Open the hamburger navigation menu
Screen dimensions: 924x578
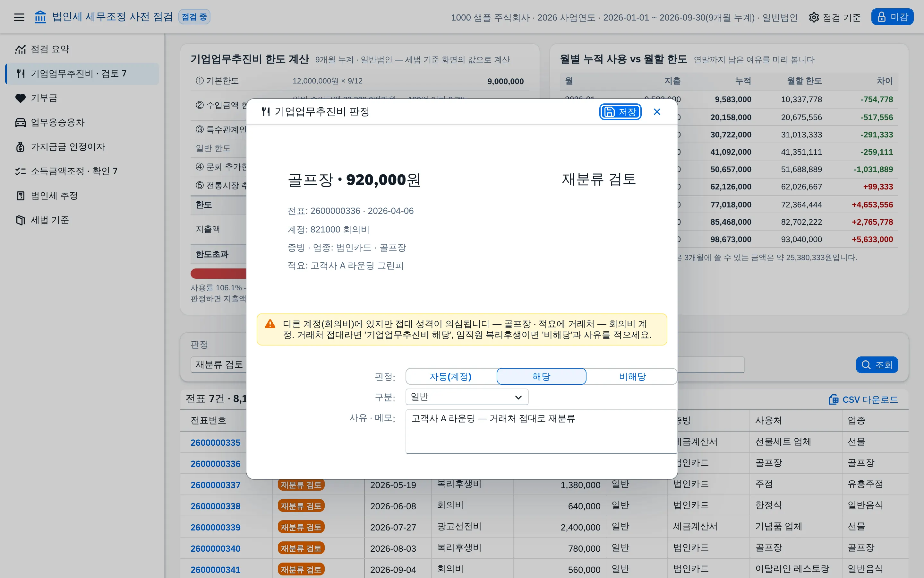click(19, 17)
